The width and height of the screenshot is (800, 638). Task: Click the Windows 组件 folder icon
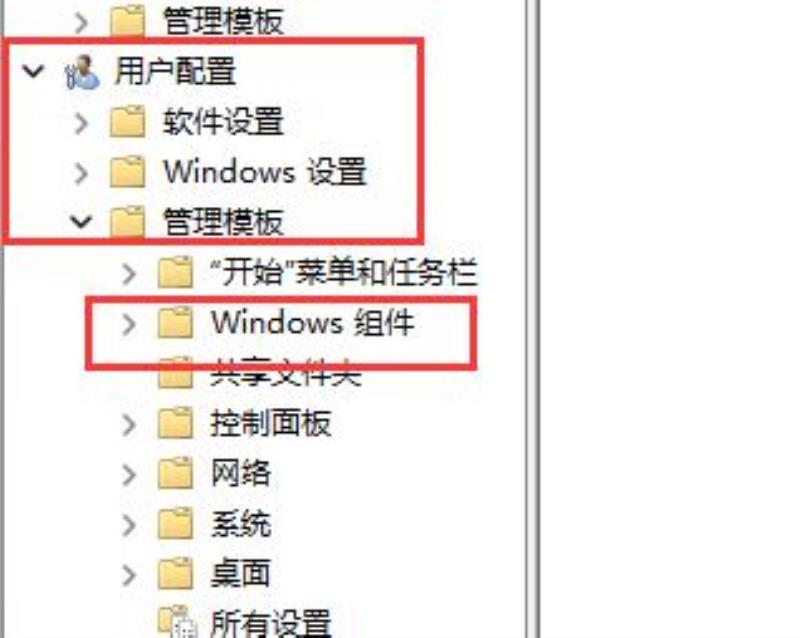176,323
